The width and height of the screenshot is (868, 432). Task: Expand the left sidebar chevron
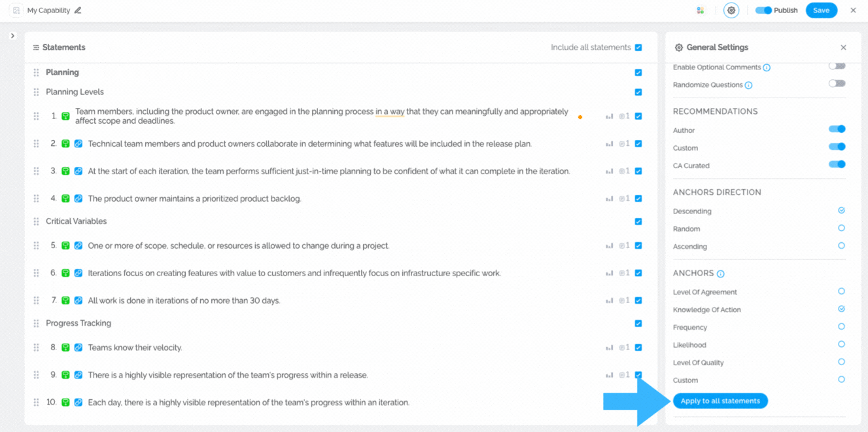point(12,36)
